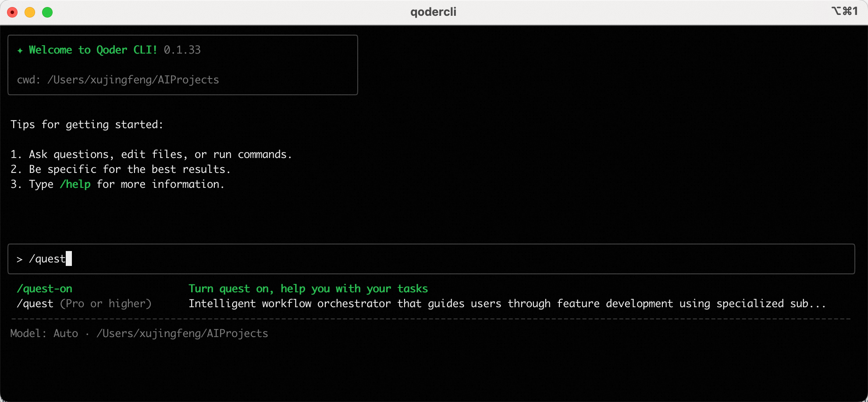Select the /quest command suggestion
868x402 pixels.
click(35, 304)
